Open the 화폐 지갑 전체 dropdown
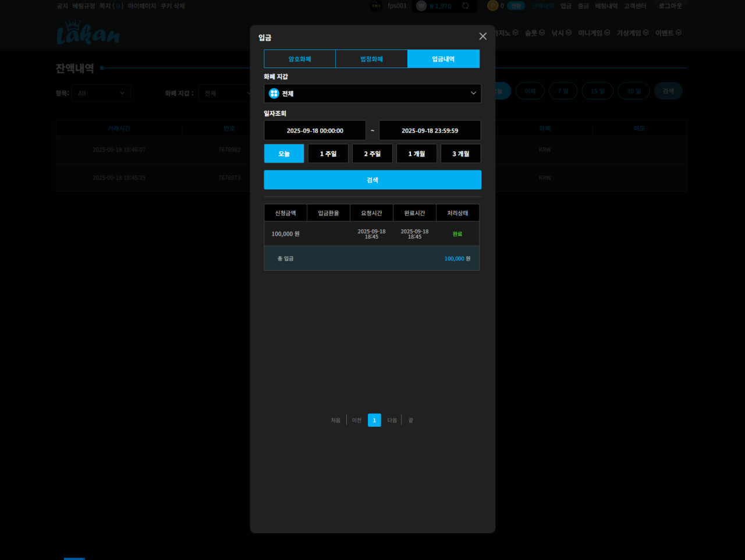This screenshot has height=560, width=745. coord(372,93)
